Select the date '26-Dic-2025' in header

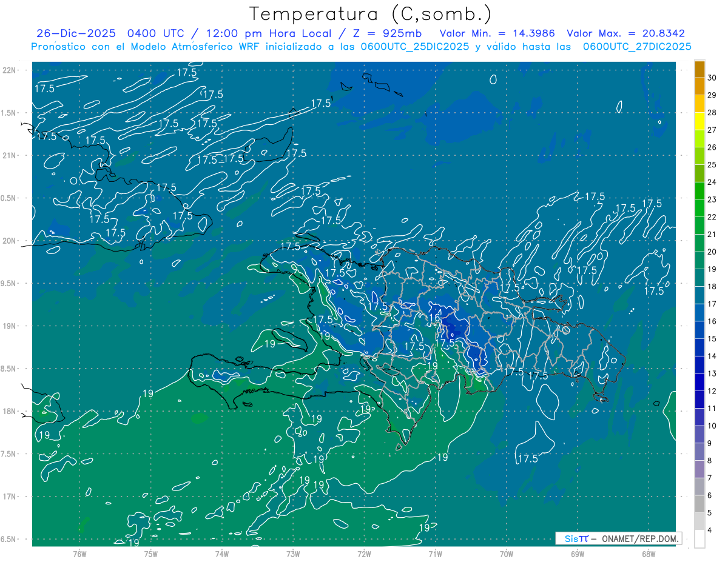coord(76,33)
